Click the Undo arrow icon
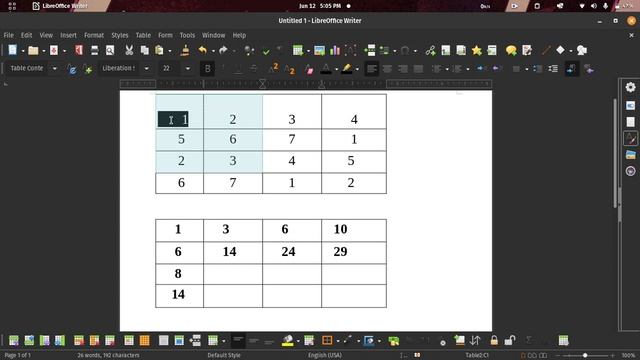This screenshot has height=360, width=640. (x=202, y=50)
